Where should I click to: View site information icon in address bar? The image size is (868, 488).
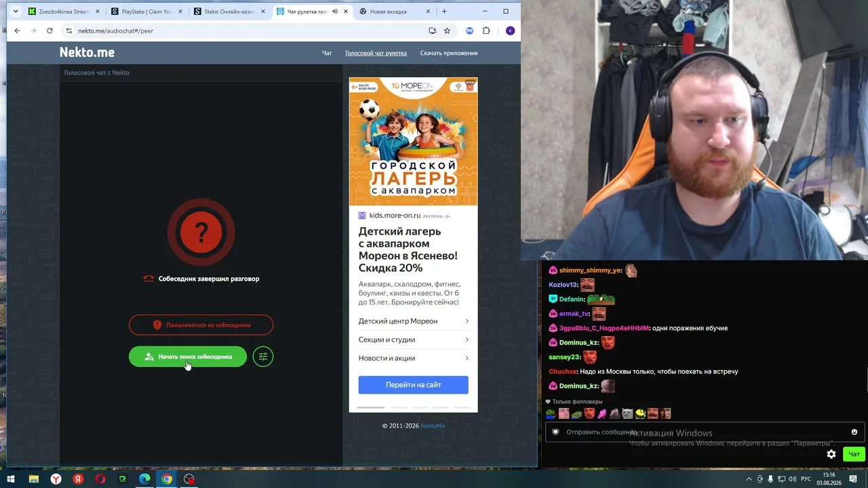click(68, 30)
